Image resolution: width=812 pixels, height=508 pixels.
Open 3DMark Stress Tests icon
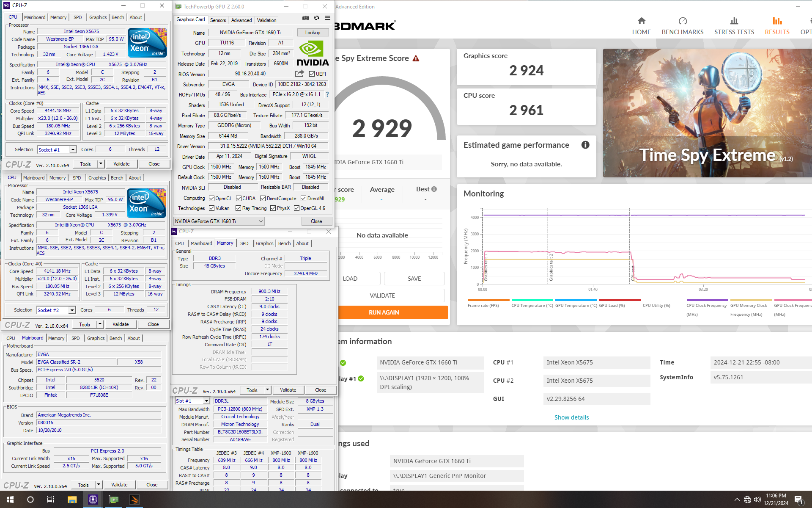734,21
